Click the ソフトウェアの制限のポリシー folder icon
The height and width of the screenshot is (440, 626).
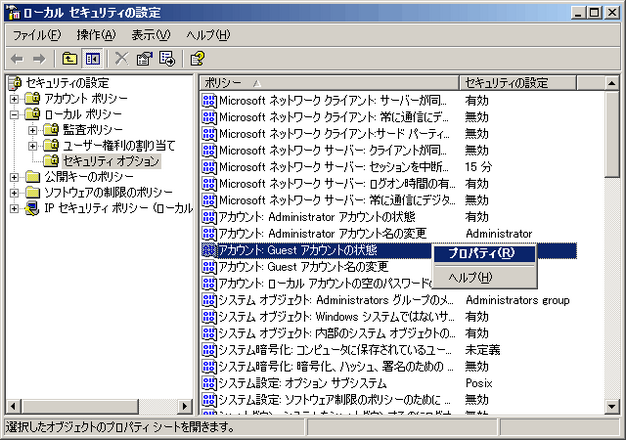pos(32,192)
